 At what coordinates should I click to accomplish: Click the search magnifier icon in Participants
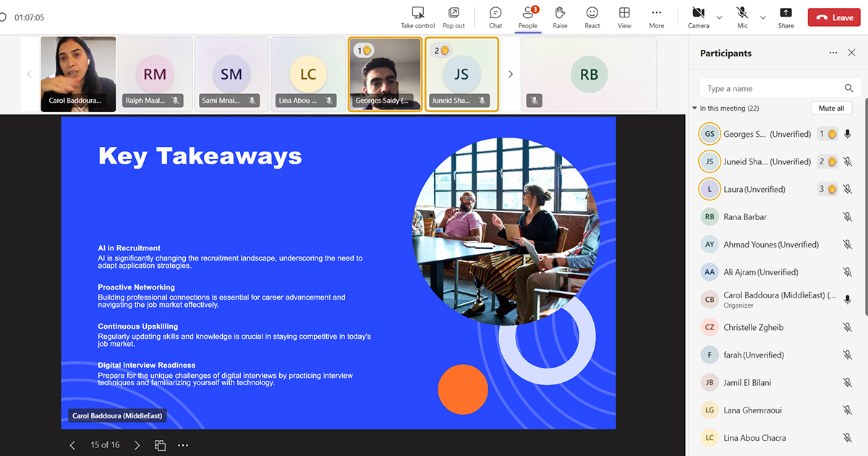coord(849,88)
